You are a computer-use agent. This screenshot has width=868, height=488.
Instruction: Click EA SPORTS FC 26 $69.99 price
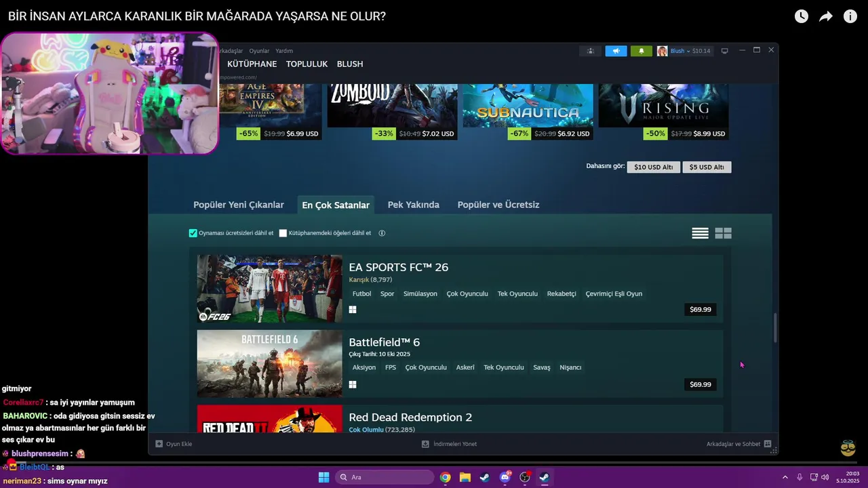[x=701, y=310]
